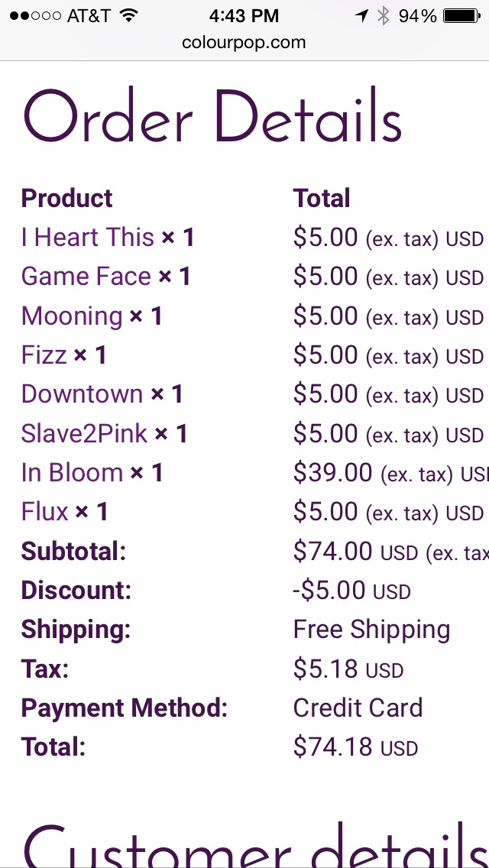Tap the Wi-Fi status icon
This screenshot has width=489, height=868.
click(128, 16)
